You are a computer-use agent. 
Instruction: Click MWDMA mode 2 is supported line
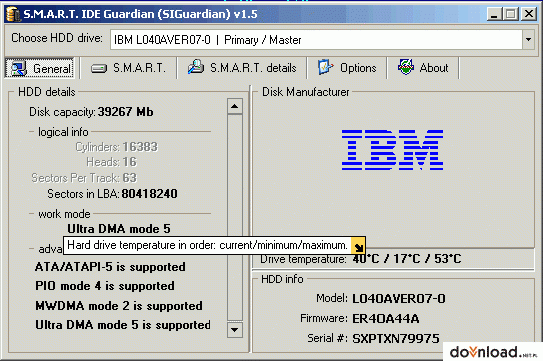119,306
